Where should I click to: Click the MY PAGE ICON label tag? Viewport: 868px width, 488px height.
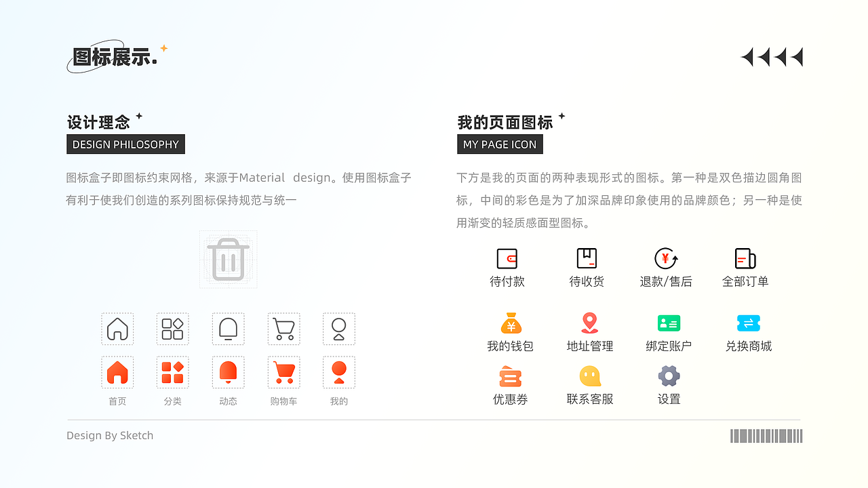click(x=500, y=144)
